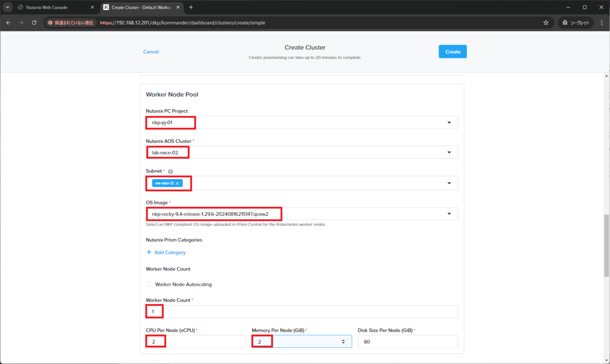
Task: Open the tab search dropdown
Action: (8, 8)
